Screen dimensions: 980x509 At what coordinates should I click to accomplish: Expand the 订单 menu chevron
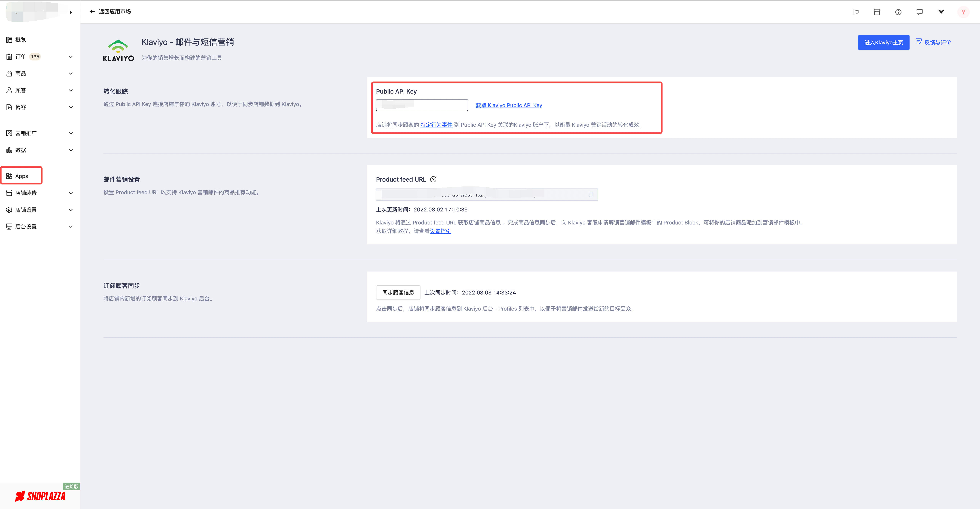coord(71,57)
